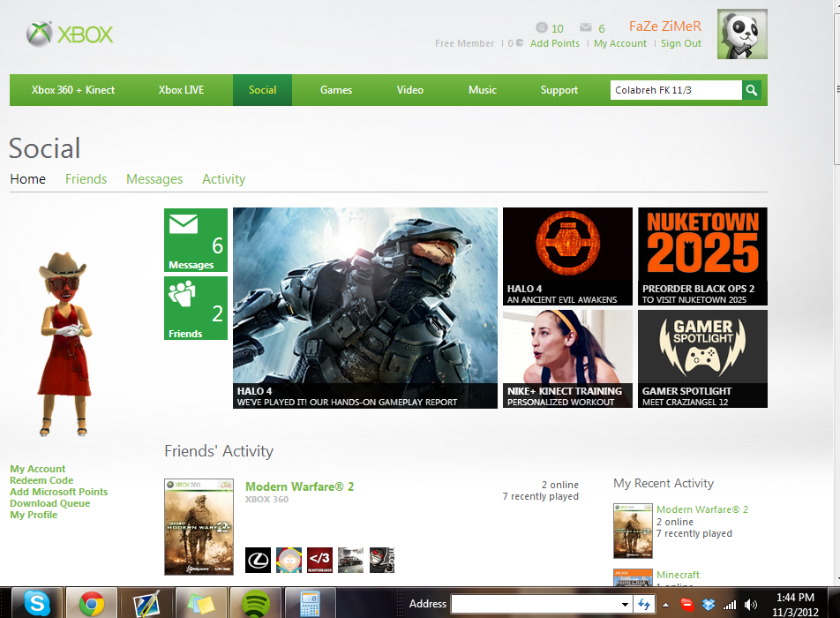Open Modern Warfare 2 in My Recent Activity
The image size is (840, 618).
tap(701, 509)
